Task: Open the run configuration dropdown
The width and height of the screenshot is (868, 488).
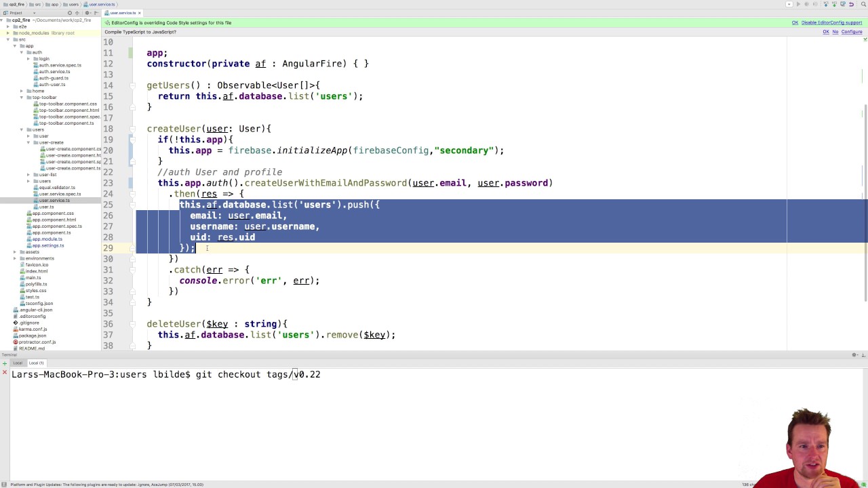Action: coord(789,4)
